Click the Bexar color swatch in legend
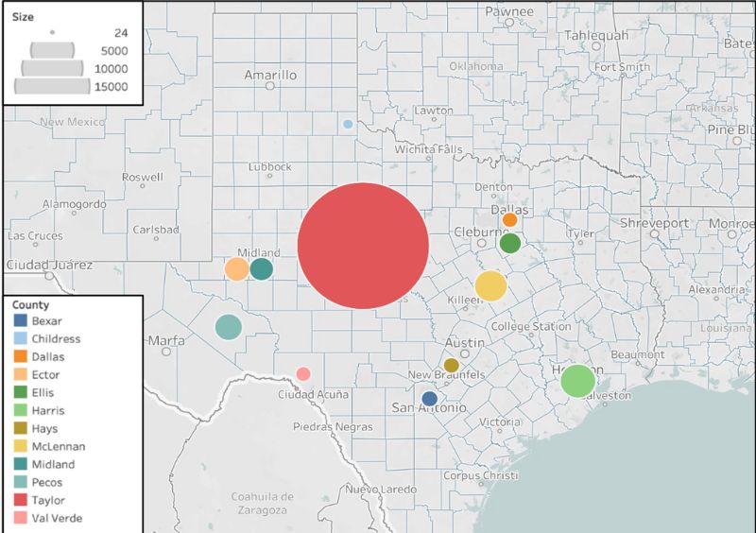Image resolution: width=756 pixels, height=533 pixels. tap(20, 320)
